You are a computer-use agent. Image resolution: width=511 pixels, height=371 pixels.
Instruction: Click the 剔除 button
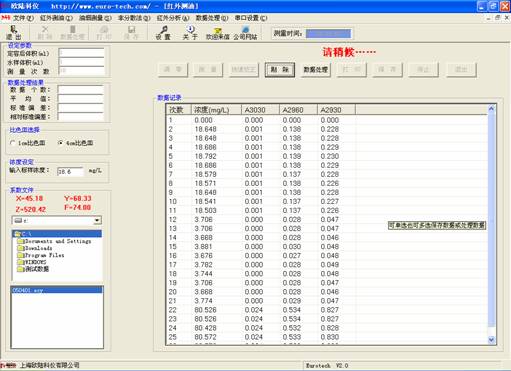pyautogui.click(x=280, y=70)
